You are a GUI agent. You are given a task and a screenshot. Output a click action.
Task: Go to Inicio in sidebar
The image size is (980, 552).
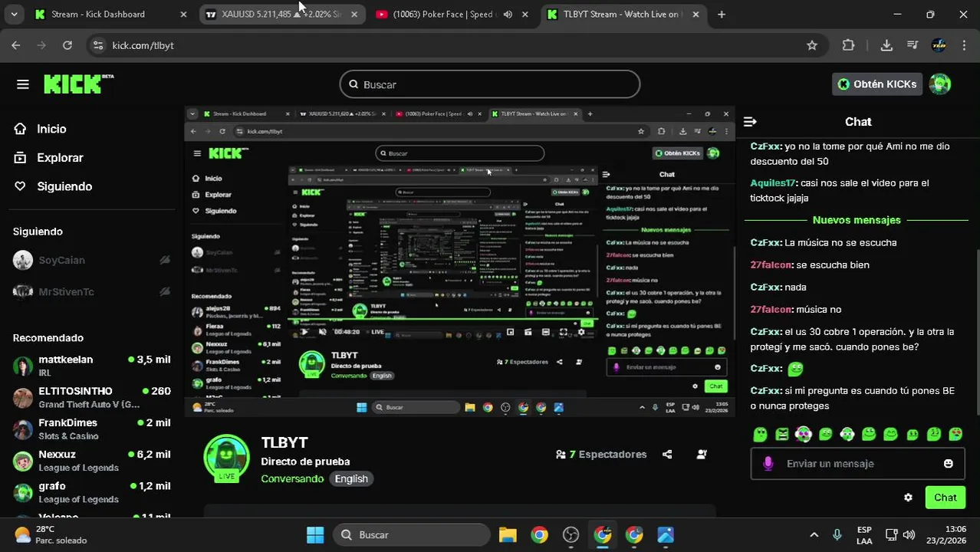(x=52, y=129)
